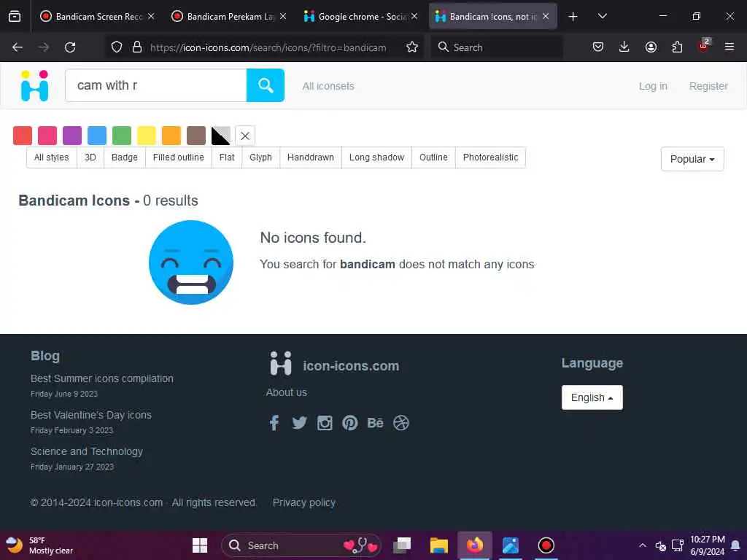The image size is (747, 560).
Task: Click the icon-icons site logo in header
Action: 35,86
